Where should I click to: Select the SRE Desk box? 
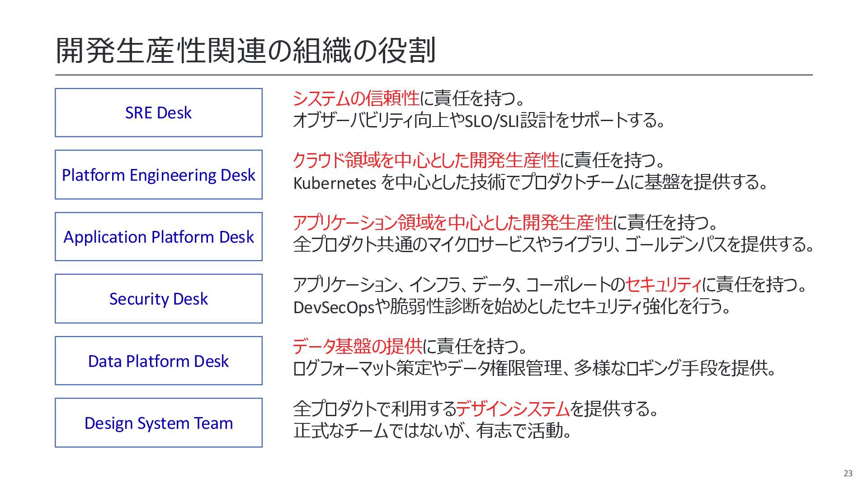coord(159,113)
